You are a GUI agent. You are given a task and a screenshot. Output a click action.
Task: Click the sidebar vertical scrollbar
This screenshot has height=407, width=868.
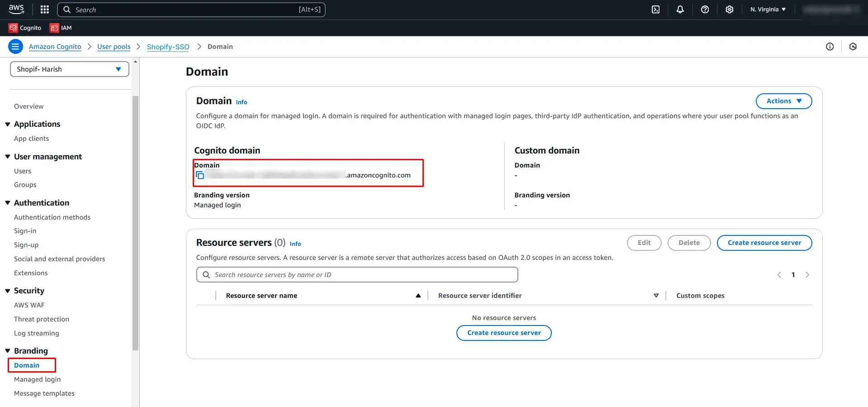click(x=135, y=223)
